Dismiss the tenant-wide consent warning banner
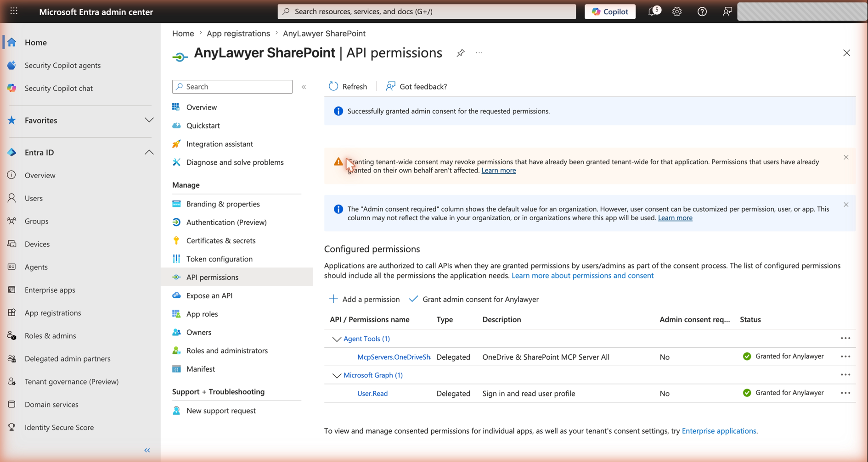The width and height of the screenshot is (868, 462). click(846, 157)
